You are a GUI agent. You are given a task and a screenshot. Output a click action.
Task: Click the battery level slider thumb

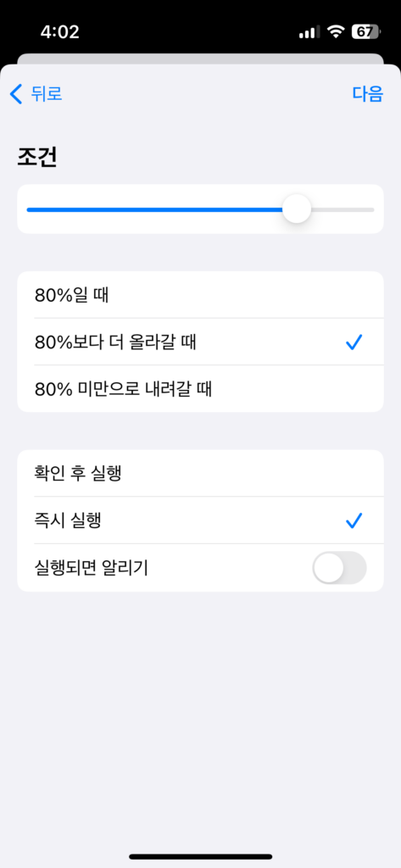pyautogui.click(x=297, y=209)
